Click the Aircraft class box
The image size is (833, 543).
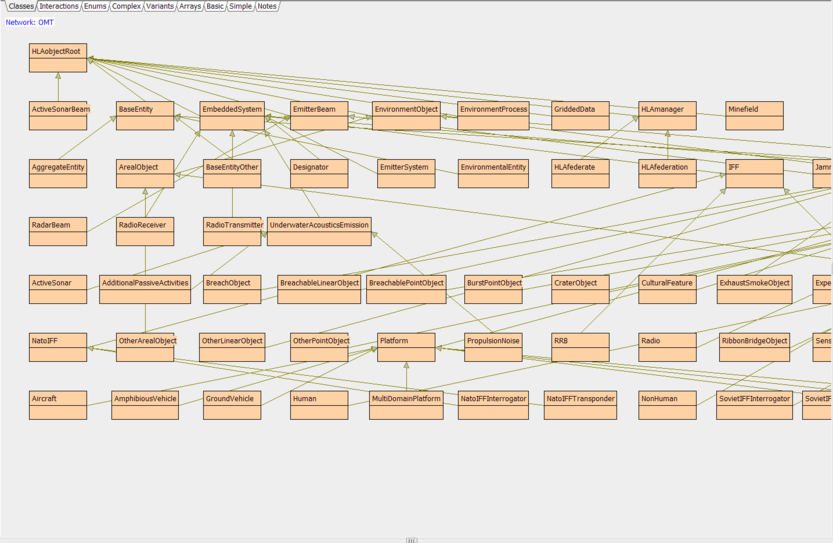click(x=58, y=405)
